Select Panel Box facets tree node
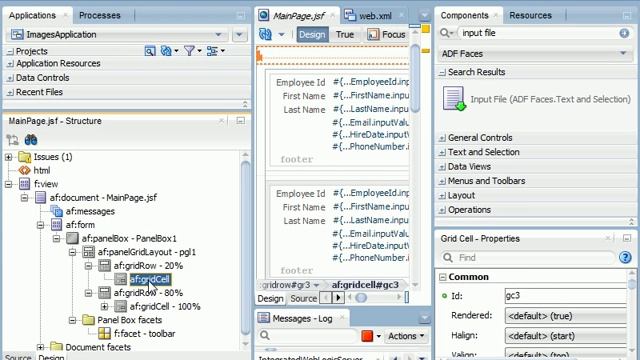This screenshot has width=640, height=360. click(x=129, y=320)
